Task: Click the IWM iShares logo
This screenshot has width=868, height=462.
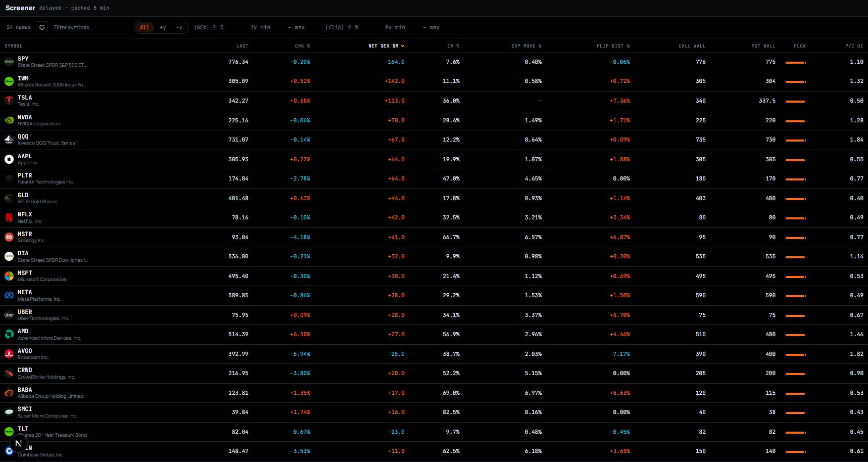Action: point(9,81)
